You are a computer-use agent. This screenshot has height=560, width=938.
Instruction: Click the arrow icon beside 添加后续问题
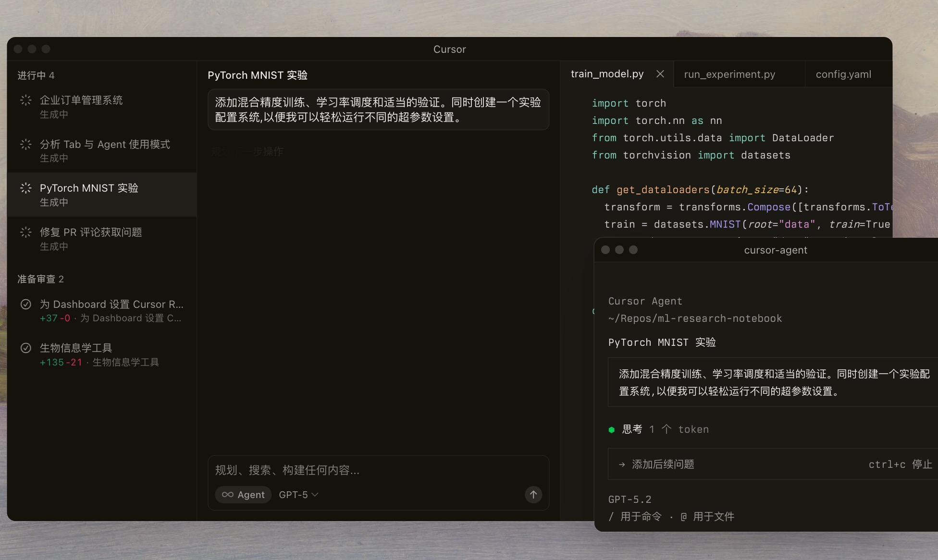tap(621, 464)
